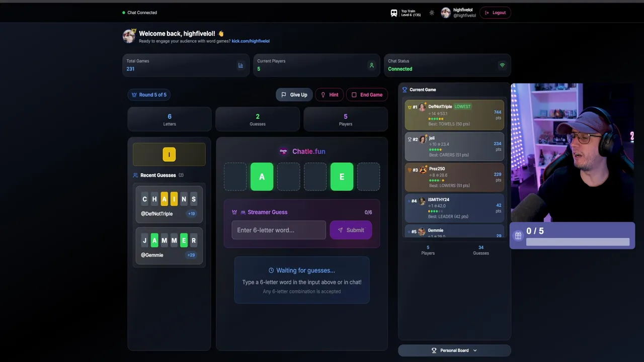Submit the streamer guess
The height and width of the screenshot is (362, 644).
click(x=351, y=230)
